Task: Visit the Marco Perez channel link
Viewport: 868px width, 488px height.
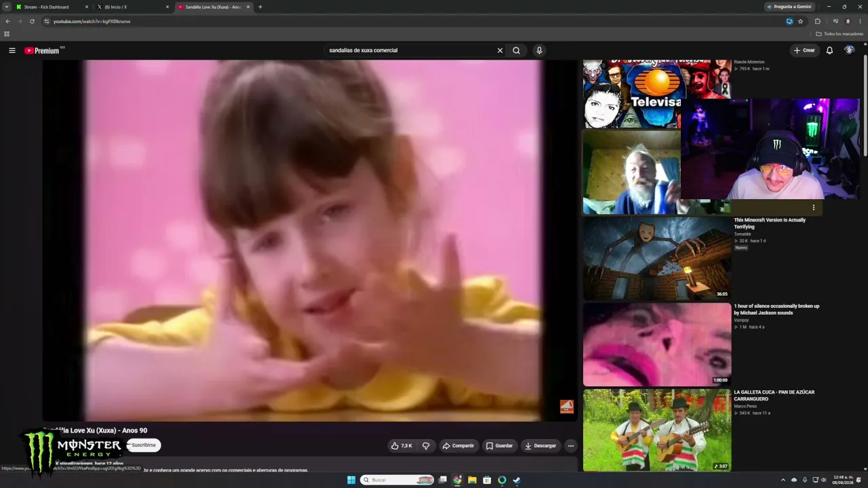Action: tap(745, 406)
